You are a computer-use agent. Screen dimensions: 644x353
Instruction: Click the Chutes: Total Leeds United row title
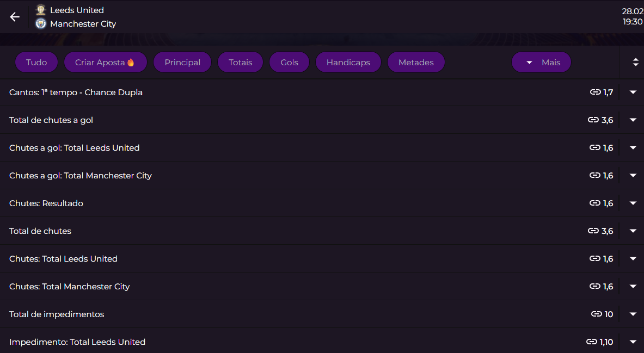click(63, 259)
